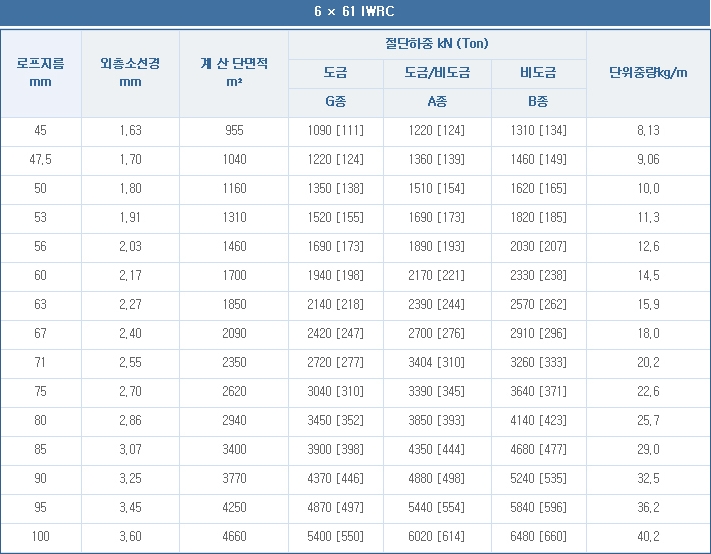
Task: Select cell '1520 [155]'
Action: click(336, 218)
